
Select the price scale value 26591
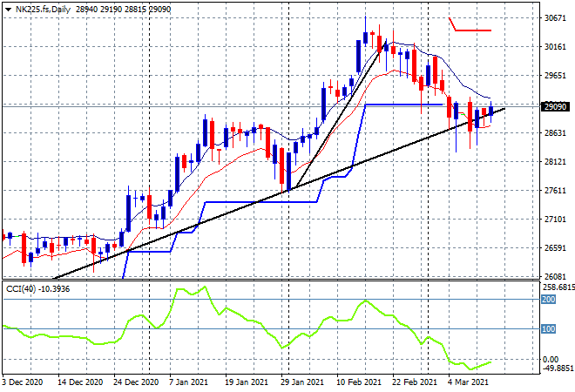pos(555,248)
